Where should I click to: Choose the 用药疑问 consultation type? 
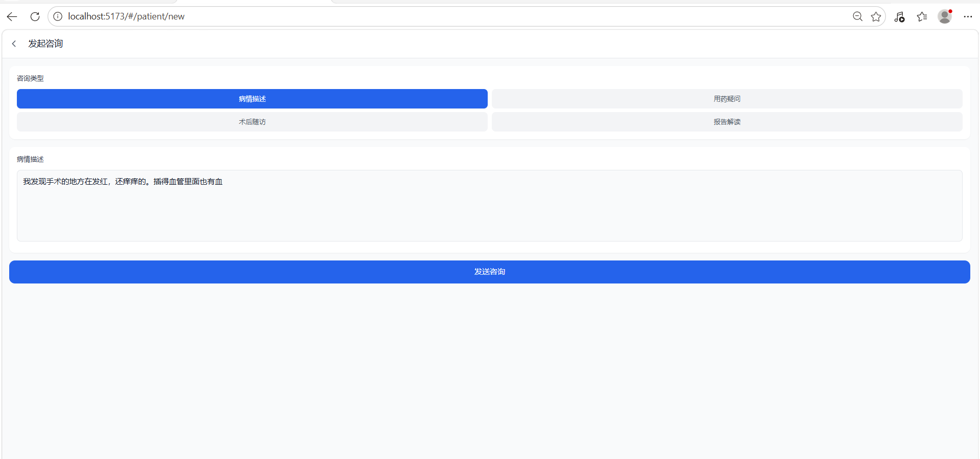(726, 99)
